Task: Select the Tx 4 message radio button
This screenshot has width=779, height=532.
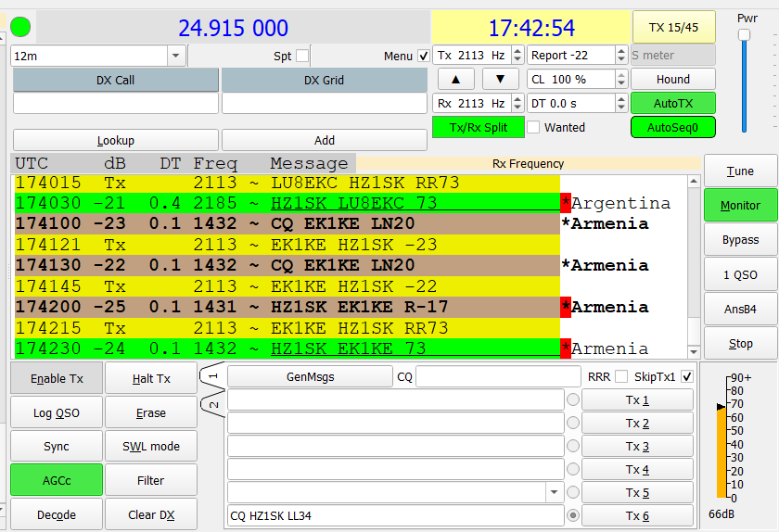Action: click(573, 469)
